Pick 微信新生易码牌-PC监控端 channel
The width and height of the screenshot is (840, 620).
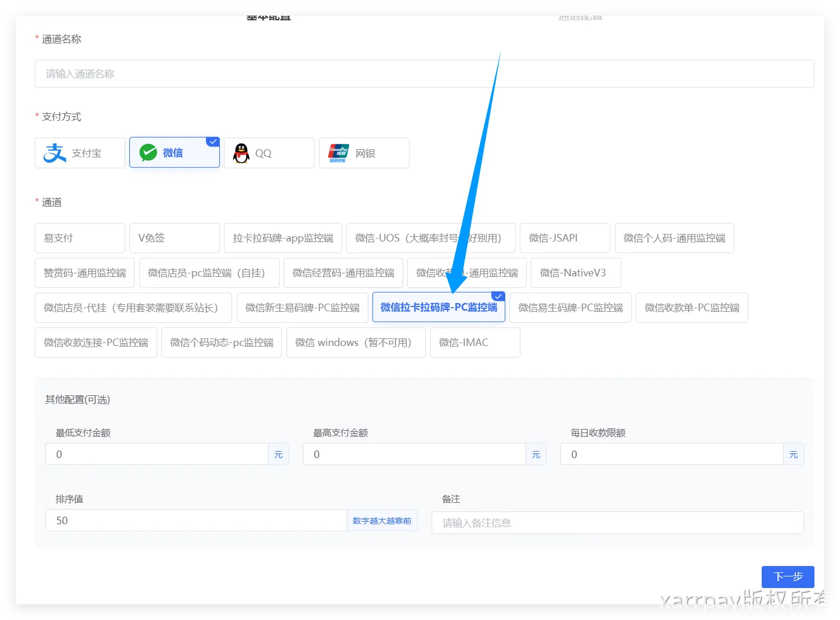click(302, 308)
